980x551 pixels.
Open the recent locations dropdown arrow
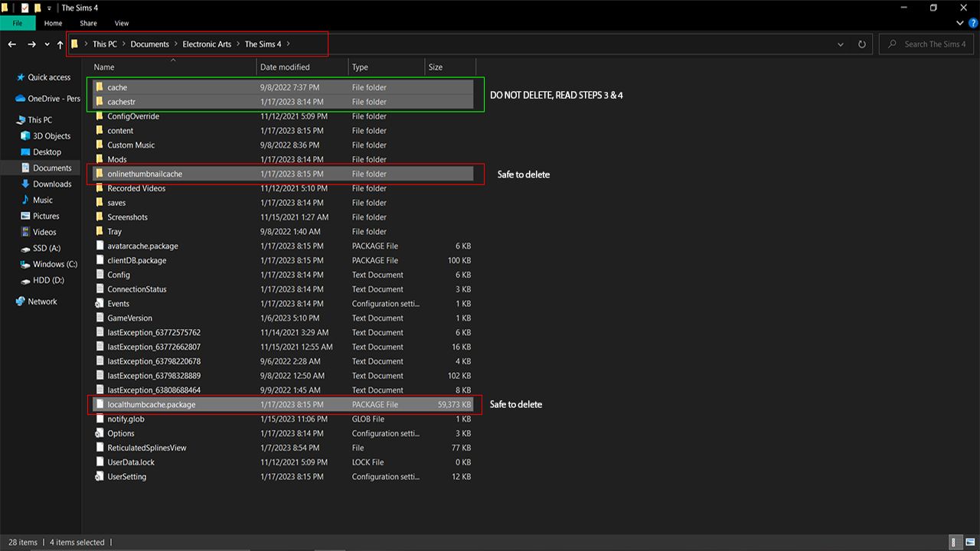click(x=47, y=44)
